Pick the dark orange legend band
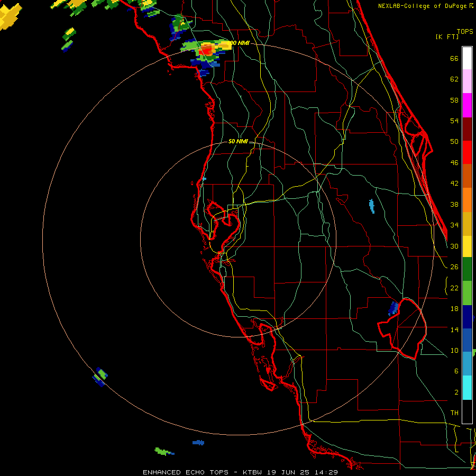The height and width of the screenshot is (476, 476). 467,176
